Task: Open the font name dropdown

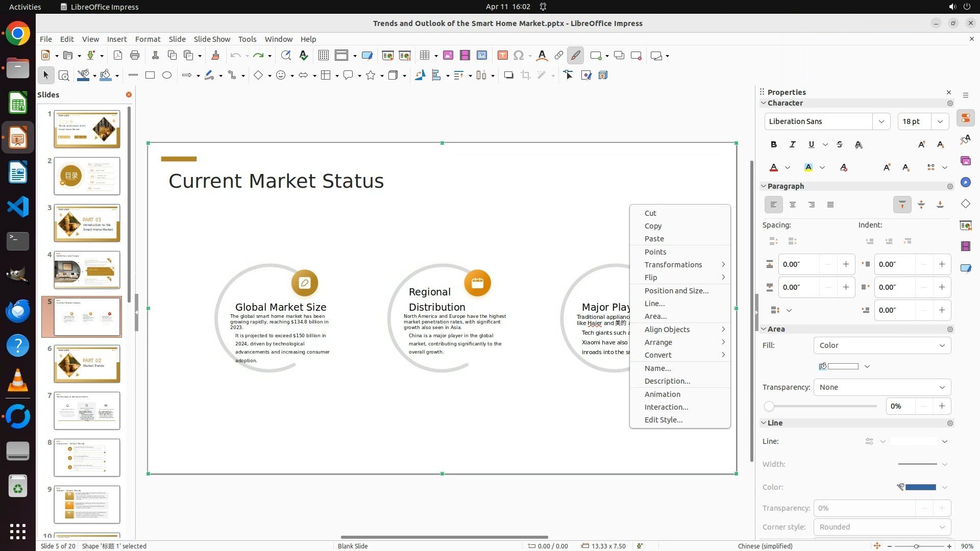Action: point(881,121)
